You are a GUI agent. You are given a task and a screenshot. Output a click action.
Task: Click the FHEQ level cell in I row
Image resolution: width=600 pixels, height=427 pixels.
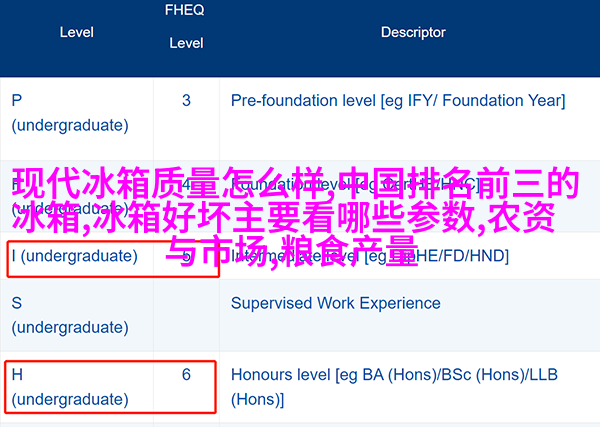point(186,256)
